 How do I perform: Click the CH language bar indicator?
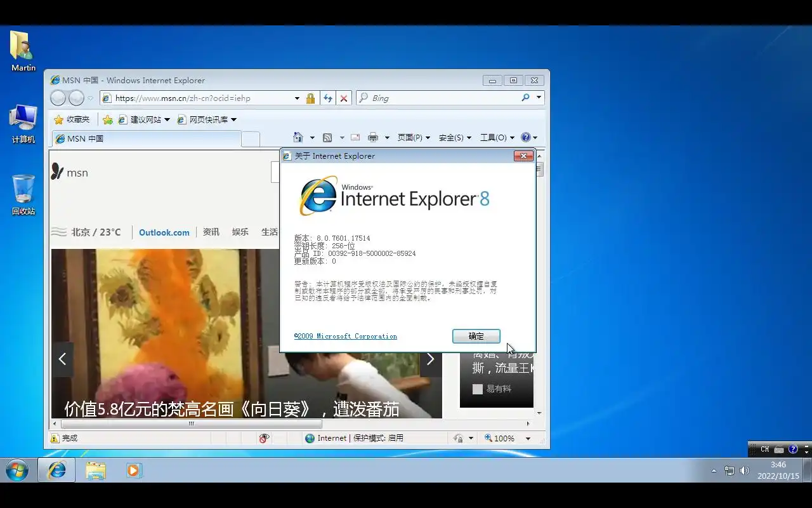point(765,449)
